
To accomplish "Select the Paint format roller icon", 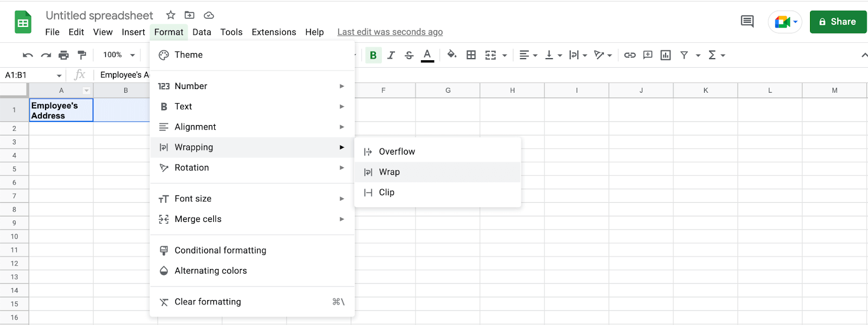I will pos(82,55).
